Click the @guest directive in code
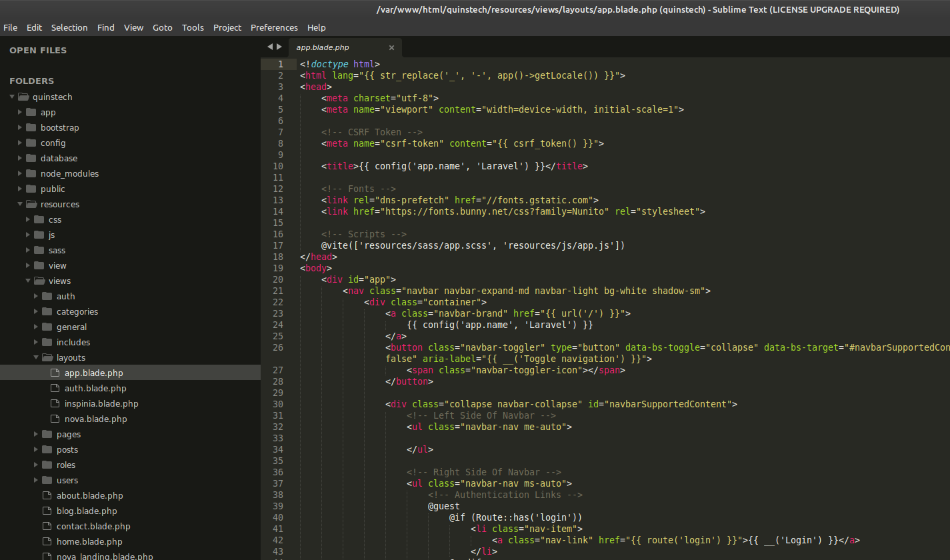 pos(444,506)
